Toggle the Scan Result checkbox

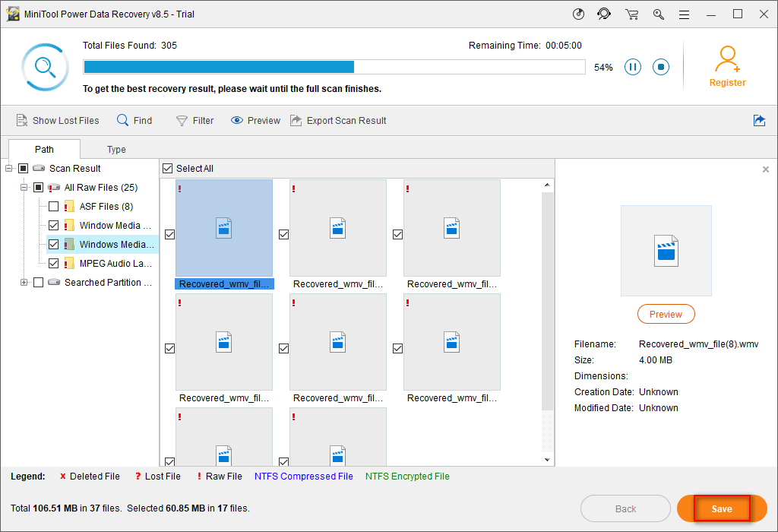coord(23,168)
